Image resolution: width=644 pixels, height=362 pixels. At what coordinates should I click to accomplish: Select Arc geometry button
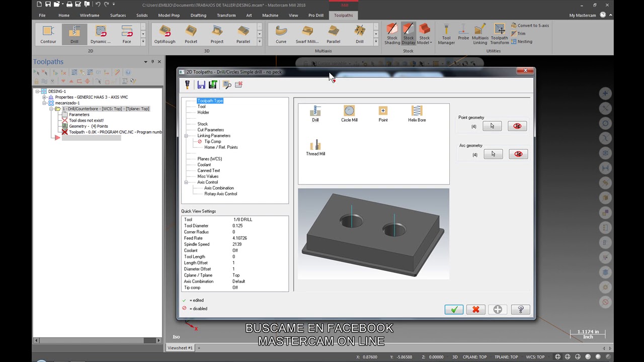pos(493,154)
